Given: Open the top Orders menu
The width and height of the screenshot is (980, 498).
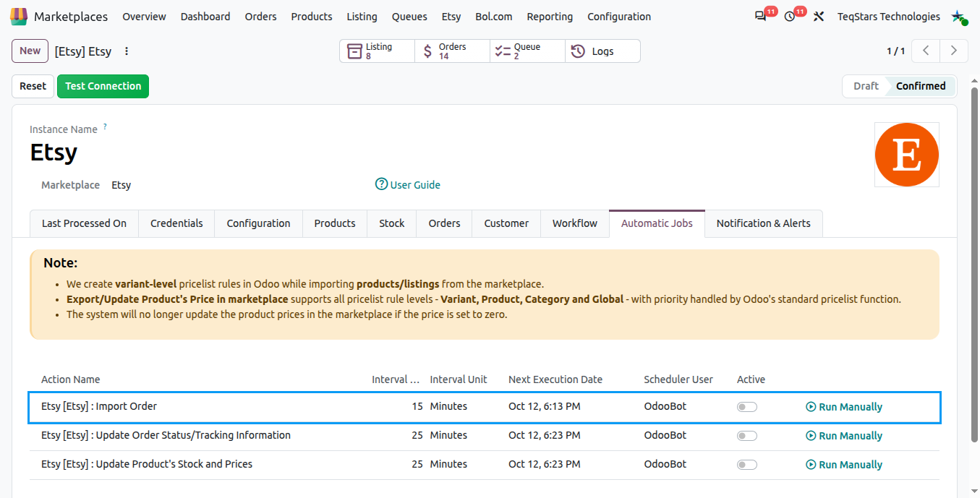Looking at the screenshot, I should (260, 17).
